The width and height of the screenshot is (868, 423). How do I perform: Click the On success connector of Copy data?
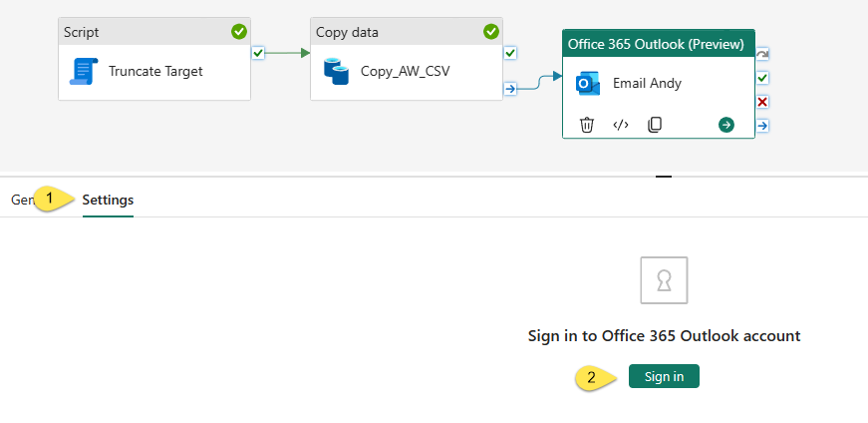click(x=510, y=53)
